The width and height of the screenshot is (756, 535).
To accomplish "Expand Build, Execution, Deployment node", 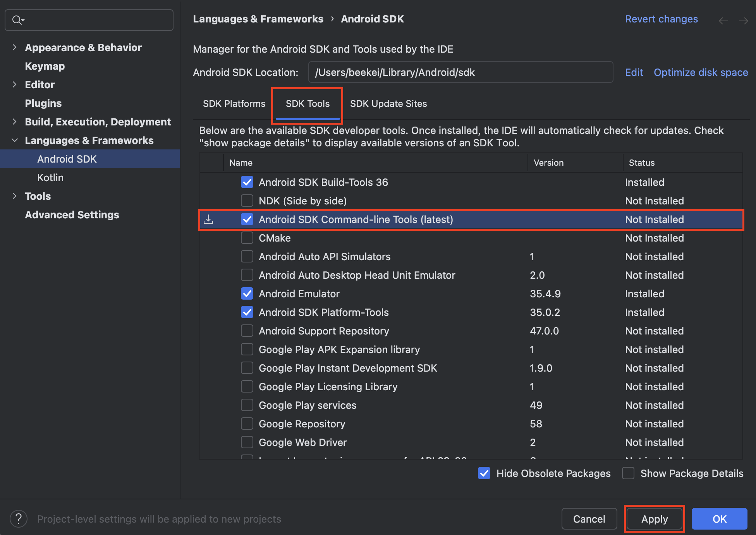I will (x=14, y=122).
